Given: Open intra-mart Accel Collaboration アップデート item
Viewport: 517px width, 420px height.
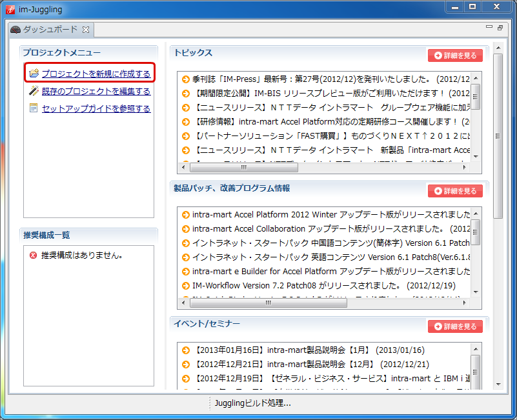Looking at the screenshot, I should coord(330,229).
